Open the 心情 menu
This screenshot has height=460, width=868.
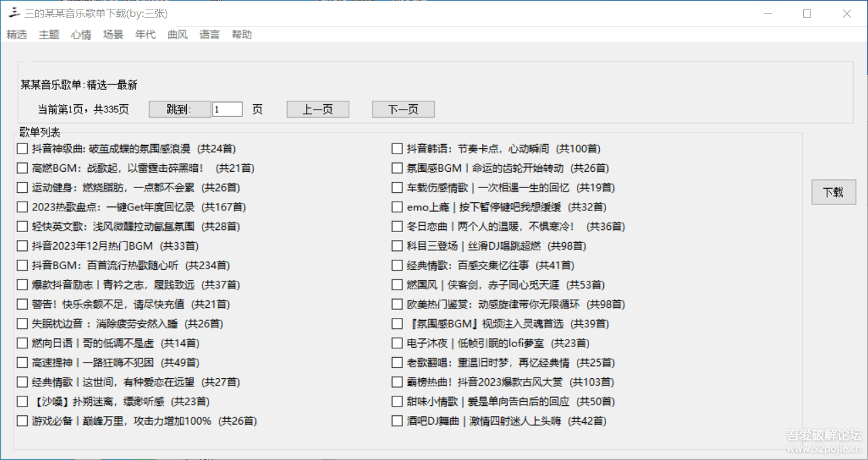coord(81,34)
